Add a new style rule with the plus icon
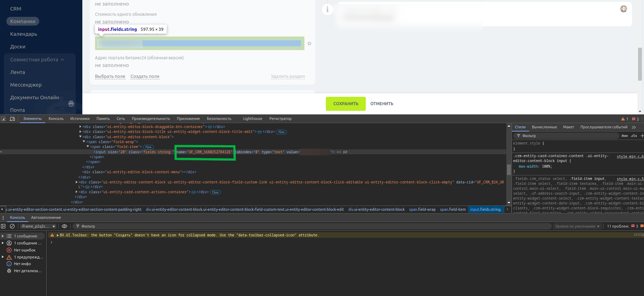The height and width of the screenshot is (296, 644). point(642,136)
